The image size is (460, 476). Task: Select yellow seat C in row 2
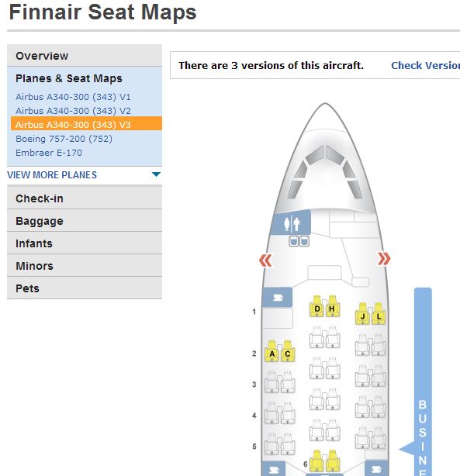[288, 351]
